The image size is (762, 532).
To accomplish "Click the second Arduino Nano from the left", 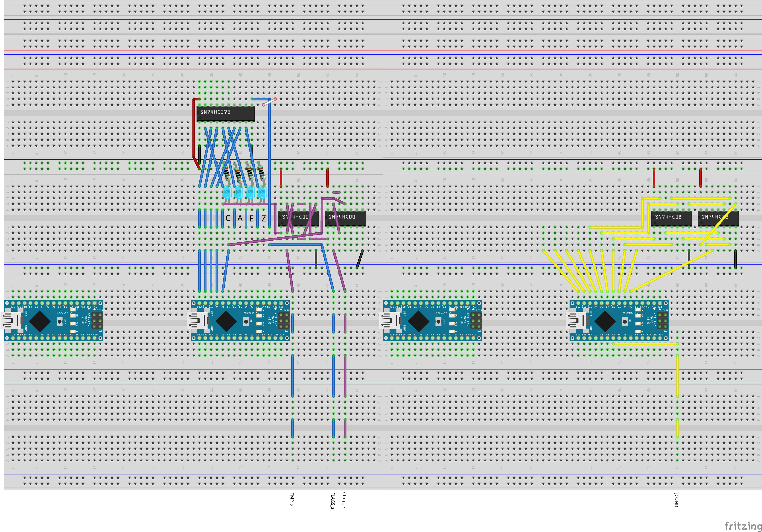I will point(240,321).
